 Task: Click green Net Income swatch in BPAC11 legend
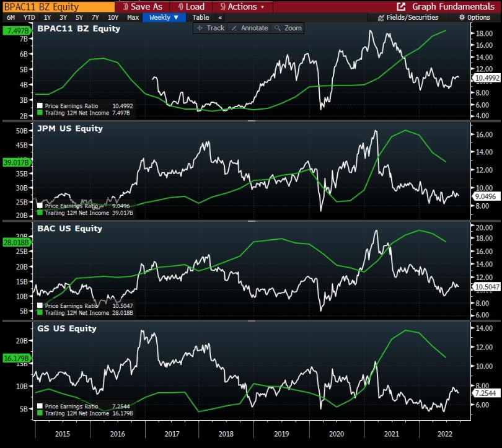point(40,113)
